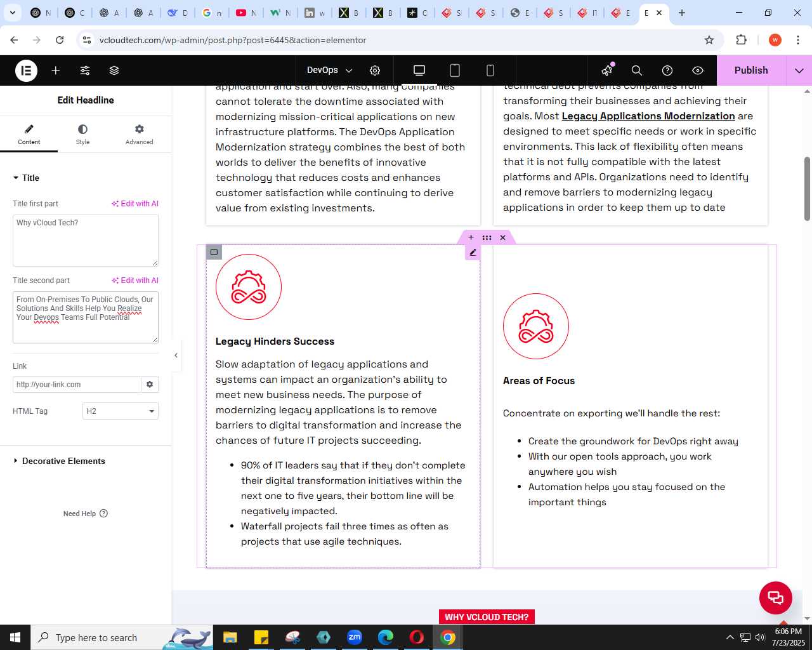Open the Elementor main menu logo
Image resolution: width=812 pixels, height=650 pixels.
coord(27,70)
